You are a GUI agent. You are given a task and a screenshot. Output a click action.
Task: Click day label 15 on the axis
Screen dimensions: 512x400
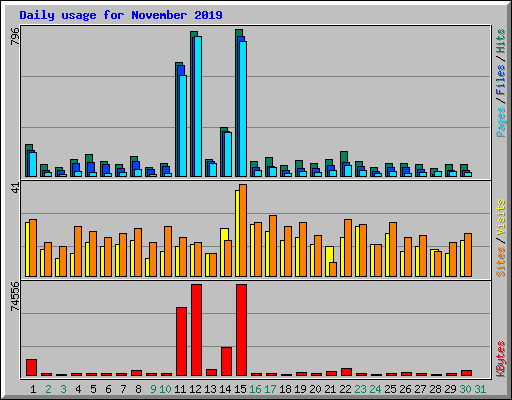tap(240, 389)
